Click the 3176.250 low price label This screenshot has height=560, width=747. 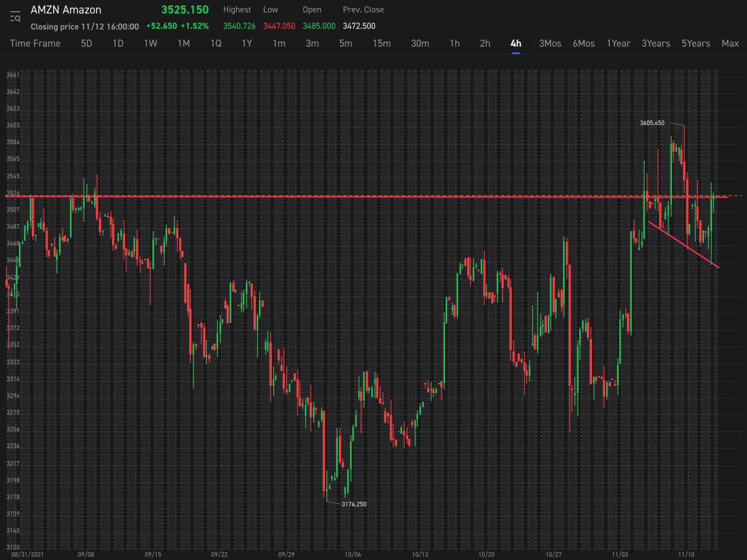coord(354,504)
